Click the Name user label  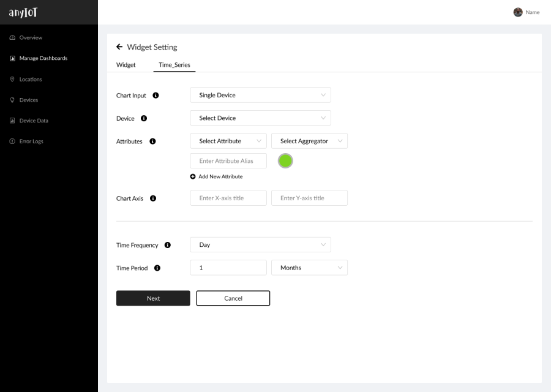pyautogui.click(x=533, y=12)
